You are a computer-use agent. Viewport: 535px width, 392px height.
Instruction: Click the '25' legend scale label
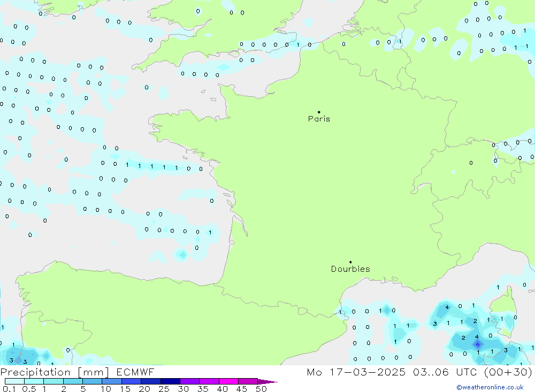point(164,389)
